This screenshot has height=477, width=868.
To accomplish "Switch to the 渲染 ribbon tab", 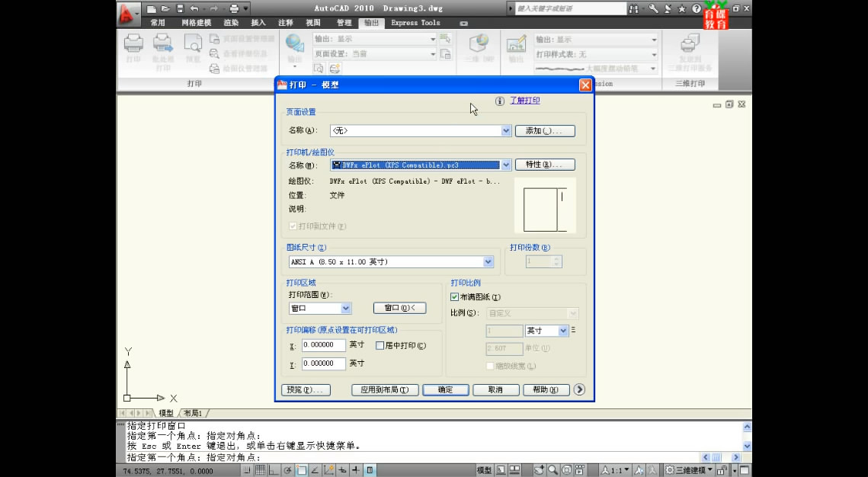I will 231,23.
